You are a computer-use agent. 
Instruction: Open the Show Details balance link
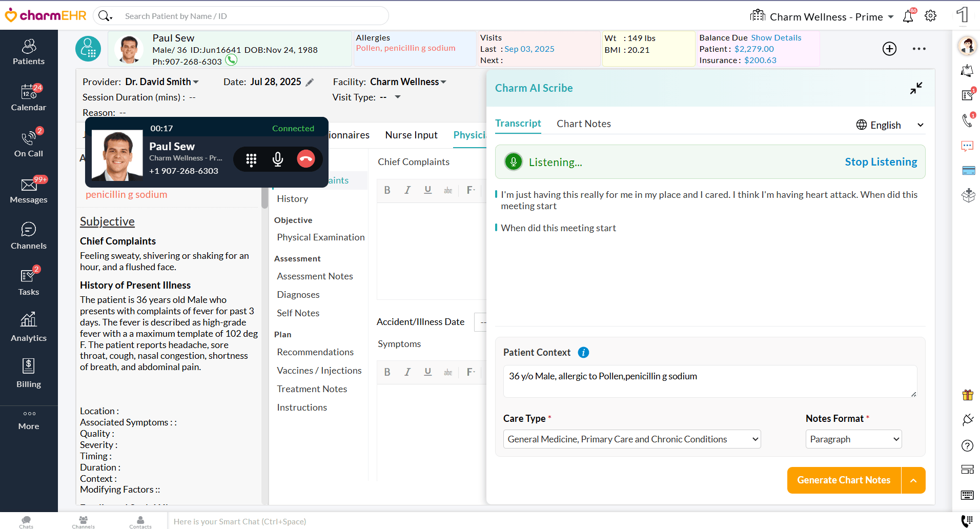click(x=776, y=38)
